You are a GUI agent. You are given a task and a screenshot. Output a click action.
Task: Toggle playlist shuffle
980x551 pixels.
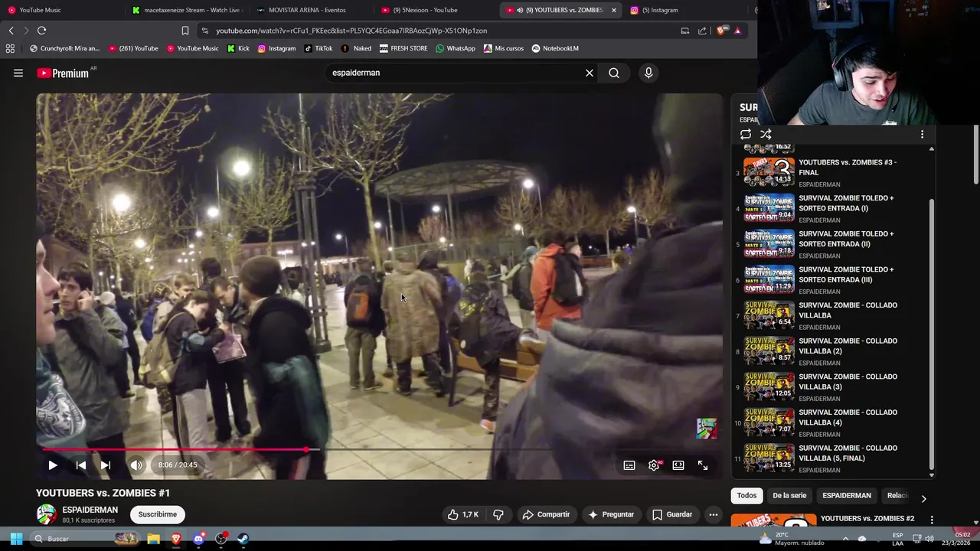coord(766,134)
